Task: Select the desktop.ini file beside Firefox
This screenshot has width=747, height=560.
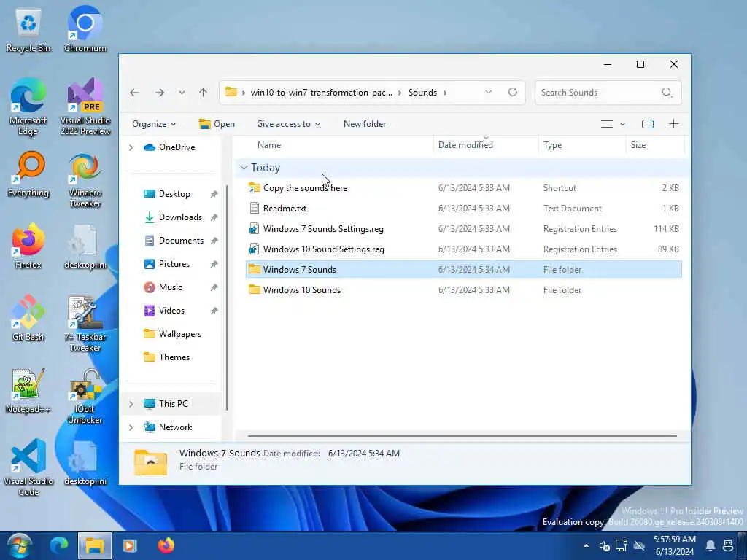Action: pos(85,246)
